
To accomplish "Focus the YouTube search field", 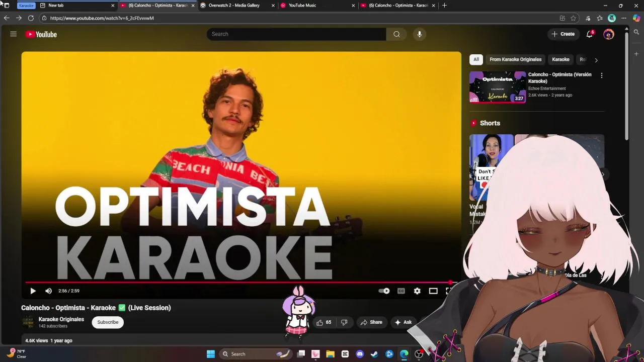I will (296, 34).
